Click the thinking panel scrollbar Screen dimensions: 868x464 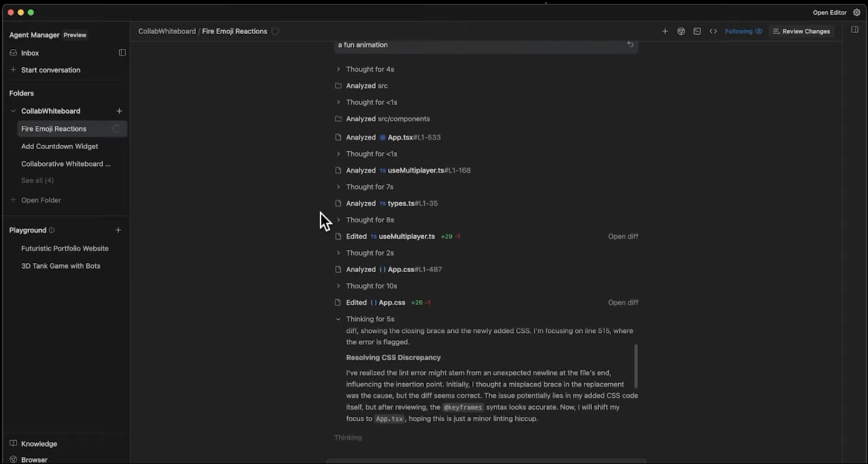pyautogui.click(x=636, y=366)
